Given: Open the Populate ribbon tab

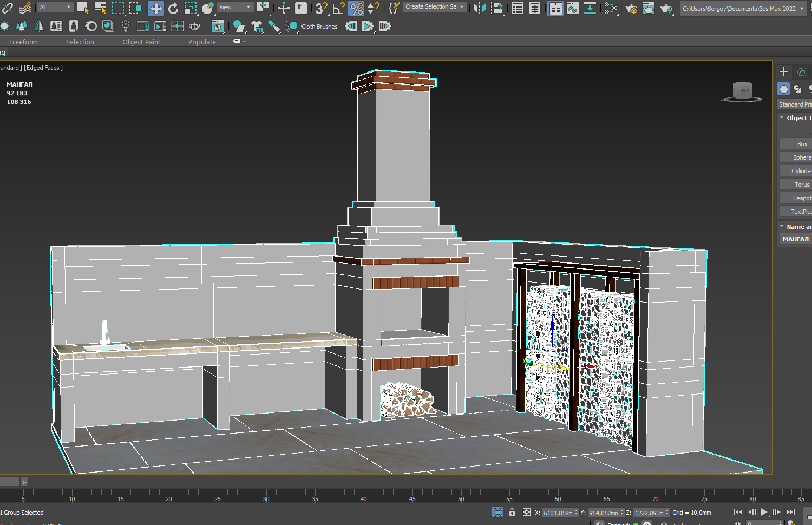Looking at the screenshot, I should (x=202, y=42).
